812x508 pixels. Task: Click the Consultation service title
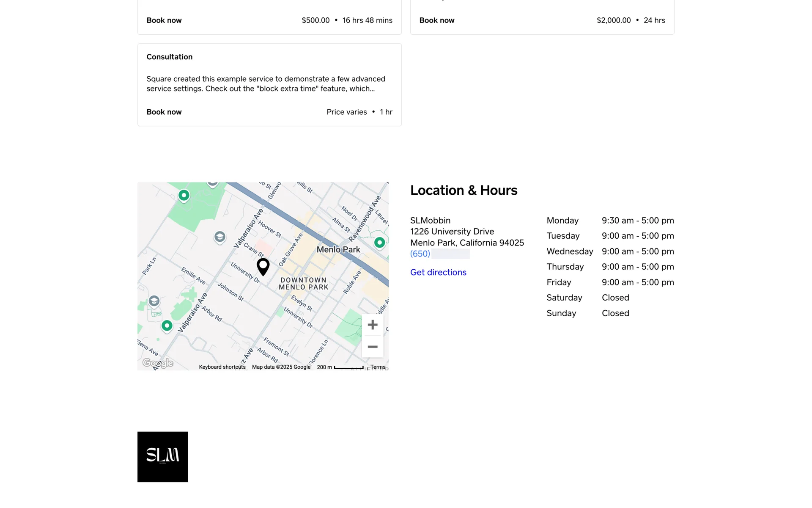(x=169, y=57)
